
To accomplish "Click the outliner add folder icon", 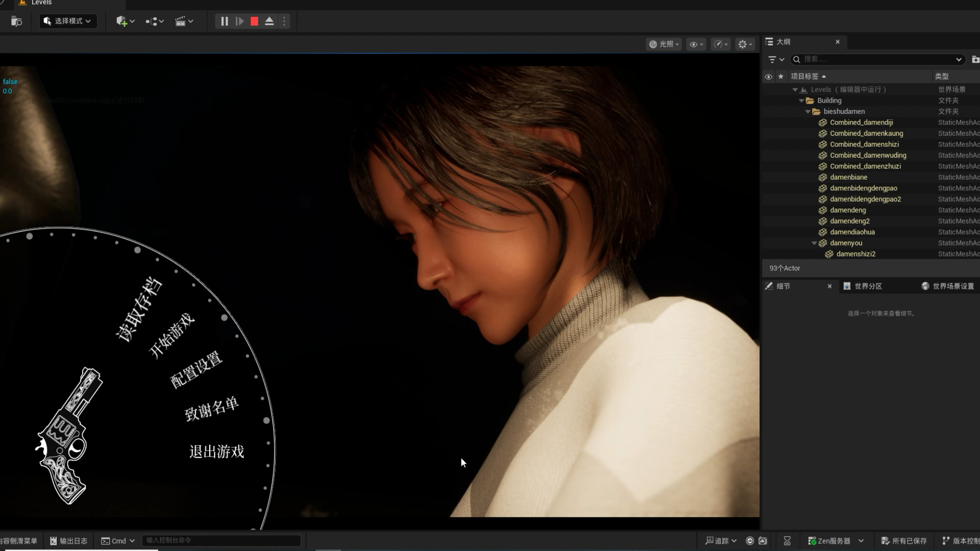I will coord(975,59).
